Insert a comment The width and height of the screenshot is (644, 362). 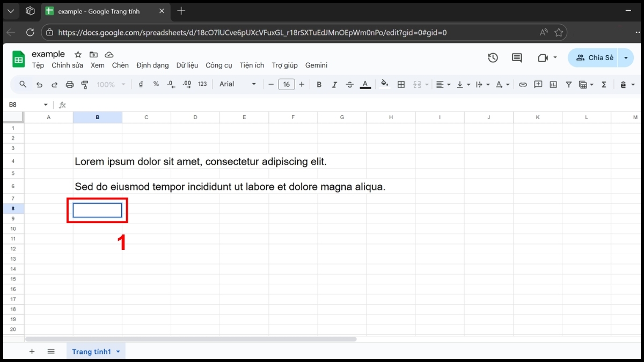point(538,84)
